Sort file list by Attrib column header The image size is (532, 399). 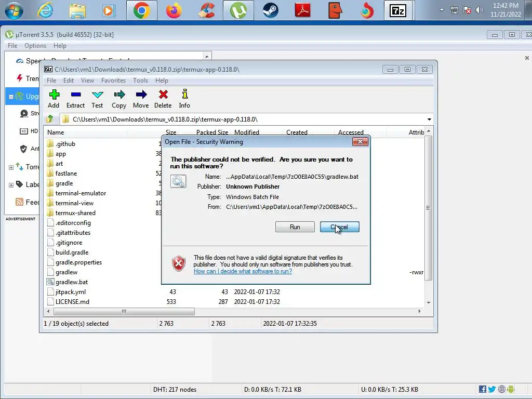tap(416, 132)
